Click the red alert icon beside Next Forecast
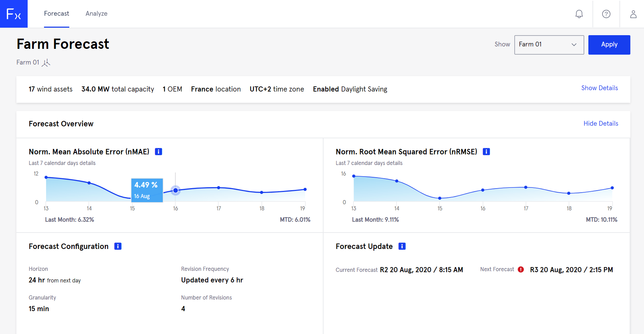The height and width of the screenshot is (334, 644). coord(521,269)
